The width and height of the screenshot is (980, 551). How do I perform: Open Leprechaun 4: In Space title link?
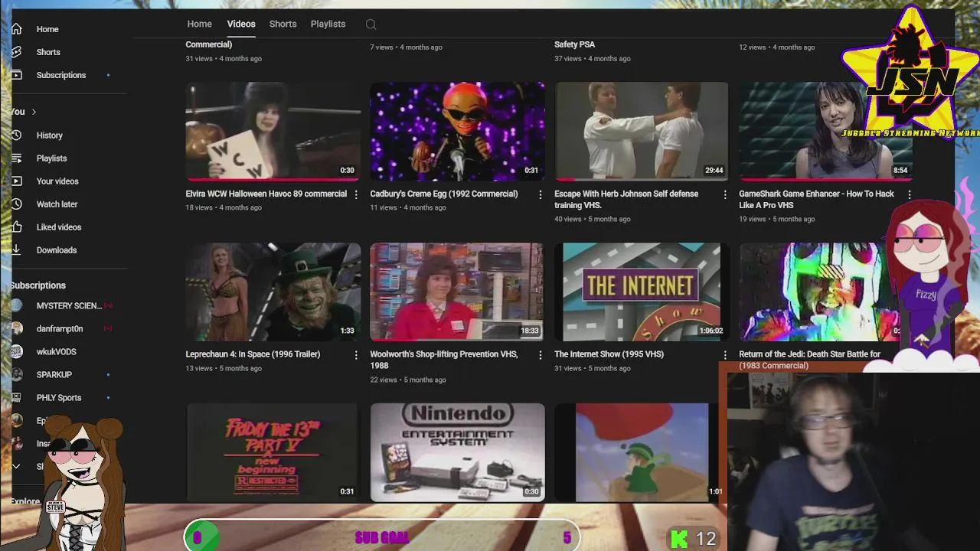pyautogui.click(x=253, y=354)
